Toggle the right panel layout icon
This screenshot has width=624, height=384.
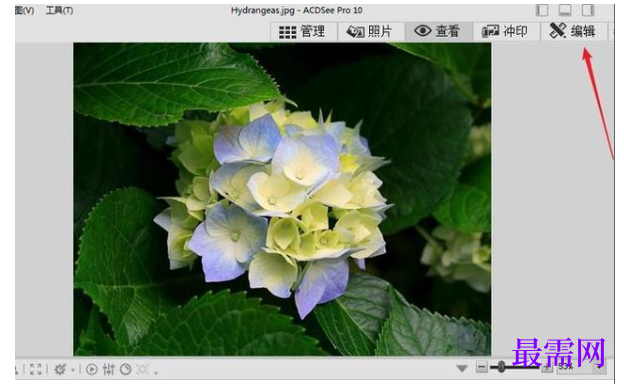588,10
